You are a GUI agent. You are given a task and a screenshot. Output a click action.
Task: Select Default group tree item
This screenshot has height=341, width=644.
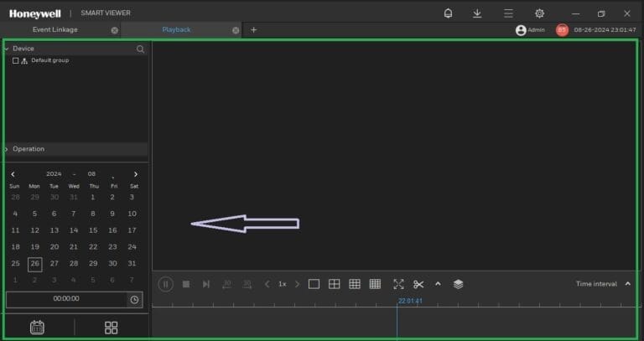(x=50, y=60)
